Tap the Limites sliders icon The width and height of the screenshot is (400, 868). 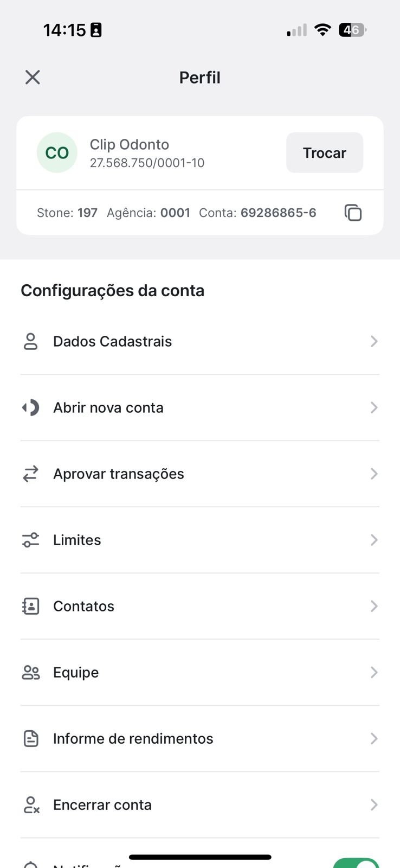(x=30, y=540)
